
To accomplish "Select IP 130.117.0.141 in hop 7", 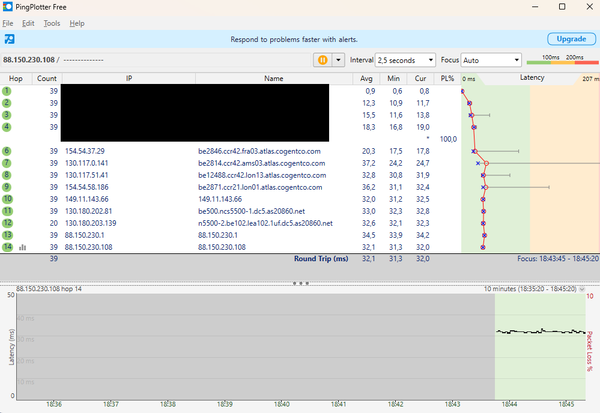I will pos(86,163).
